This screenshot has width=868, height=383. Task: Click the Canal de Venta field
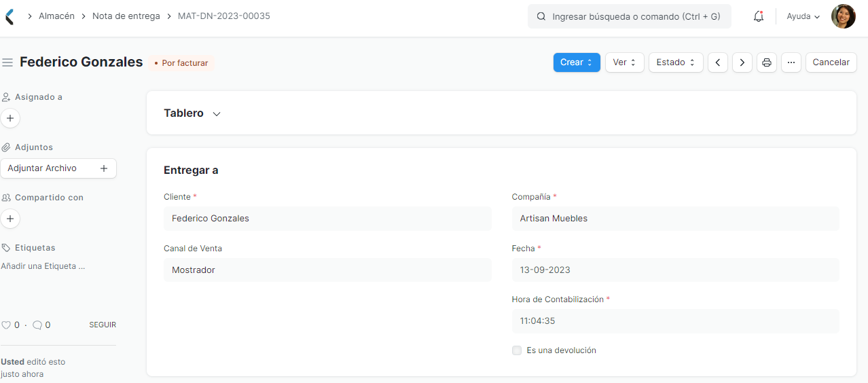[x=327, y=270]
